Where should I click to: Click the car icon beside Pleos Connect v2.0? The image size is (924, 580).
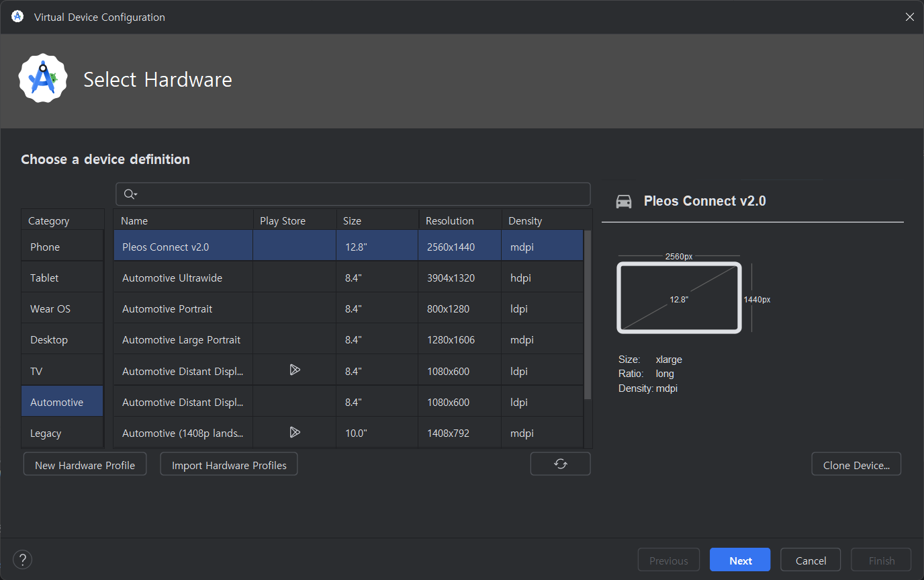pos(624,201)
